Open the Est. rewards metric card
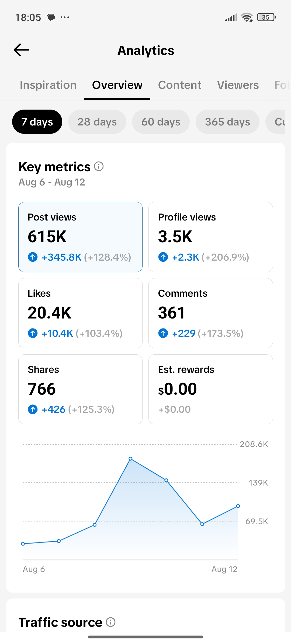Screen dimensions: 291x644 [211, 389]
